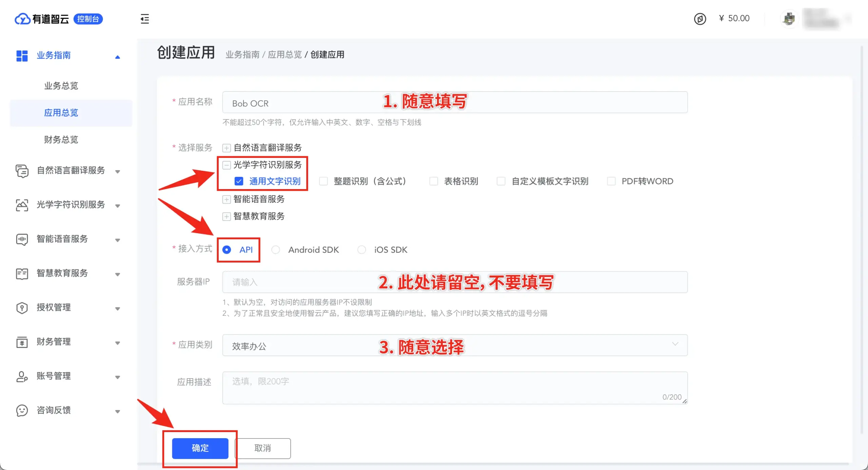Click the 确定 button
The width and height of the screenshot is (868, 470).
[x=200, y=448]
